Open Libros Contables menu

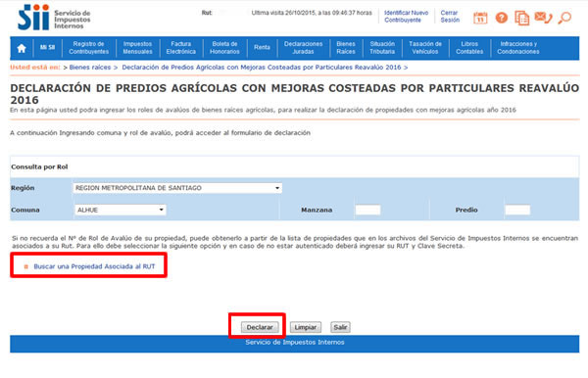469,48
